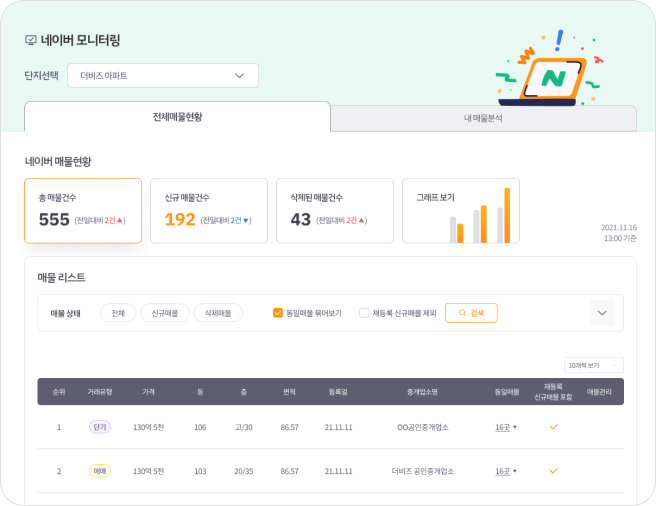This screenshot has height=506, width=656.
Task: Click 더비즈 공인중개업소 in row 2
Action: [x=423, y=471]
